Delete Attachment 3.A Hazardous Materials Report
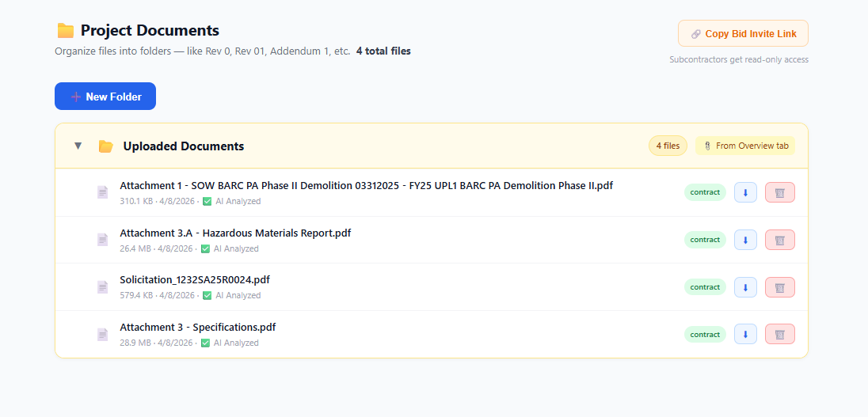The width and height of the screenshot is (868, 417). click(x=779, y=240)
